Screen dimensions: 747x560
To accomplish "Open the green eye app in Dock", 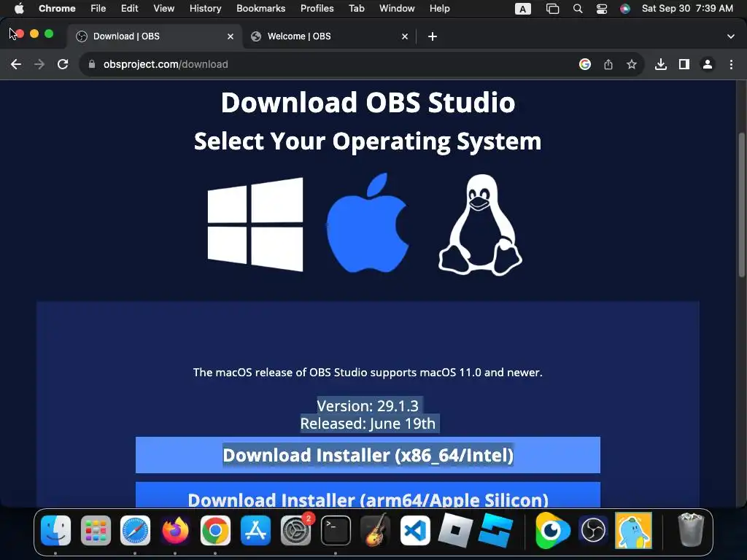I will pyautogui.click(x=553, y=531).
